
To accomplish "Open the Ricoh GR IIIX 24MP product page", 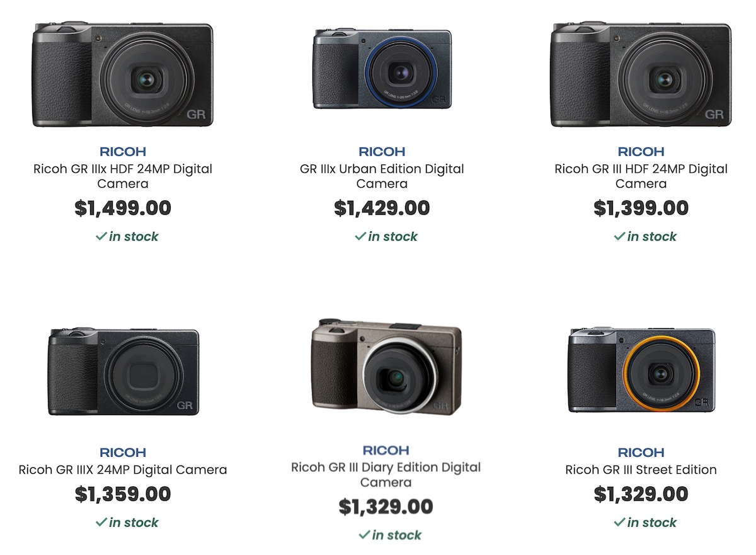I will click(123, 470).
